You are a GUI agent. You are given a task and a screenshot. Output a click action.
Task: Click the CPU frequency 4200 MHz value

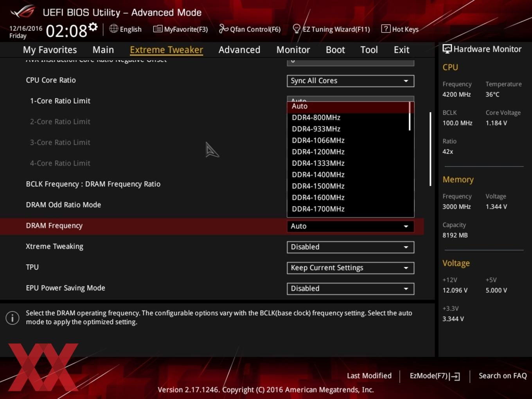coord(457,94)
